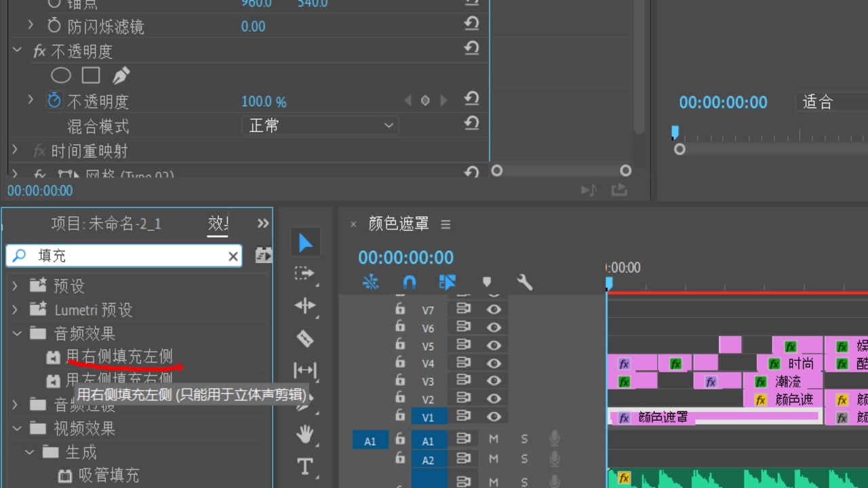Select the Selection arrow tool
The image size is (868, 488).
305,243
